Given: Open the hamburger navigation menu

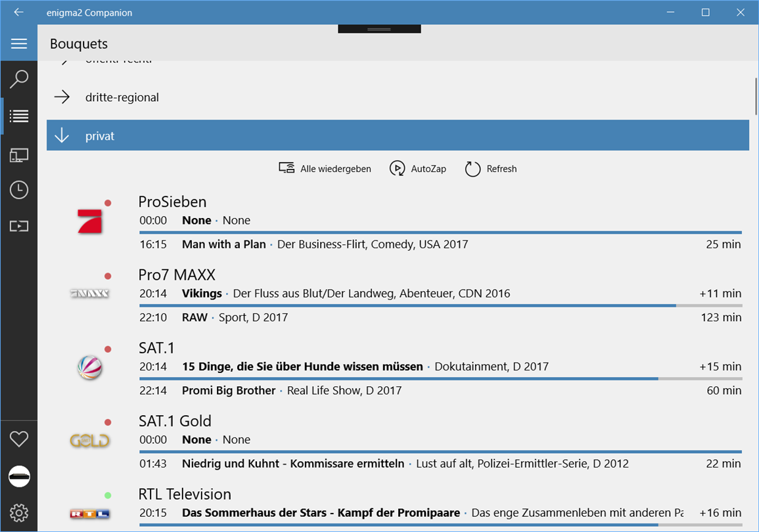Looking at the screenshot, I should 19,43.
